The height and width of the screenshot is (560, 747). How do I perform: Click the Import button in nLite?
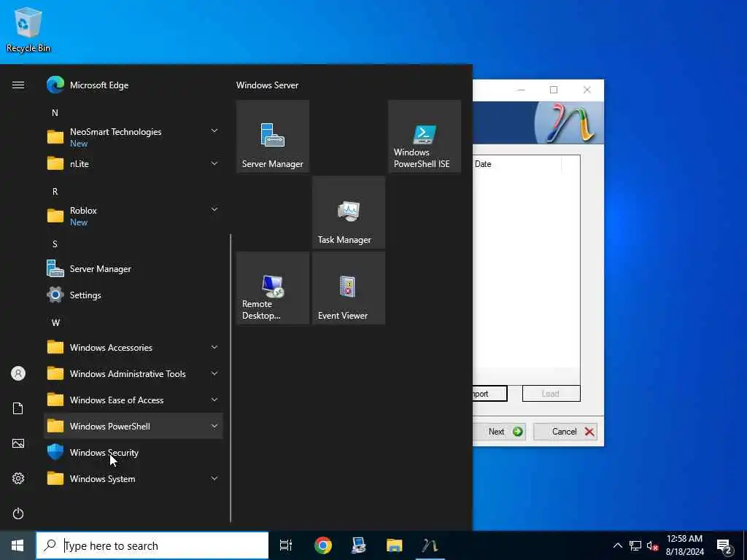[x=489, y=393]
